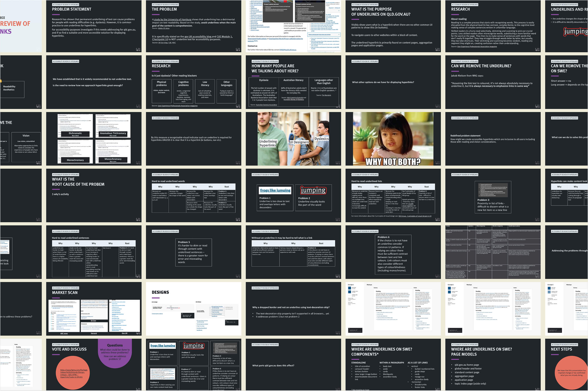Select the 'Hard to read underlined words' slide
Image resolution: width=588 pixels, height=391 pixels.
coord(193,195)
